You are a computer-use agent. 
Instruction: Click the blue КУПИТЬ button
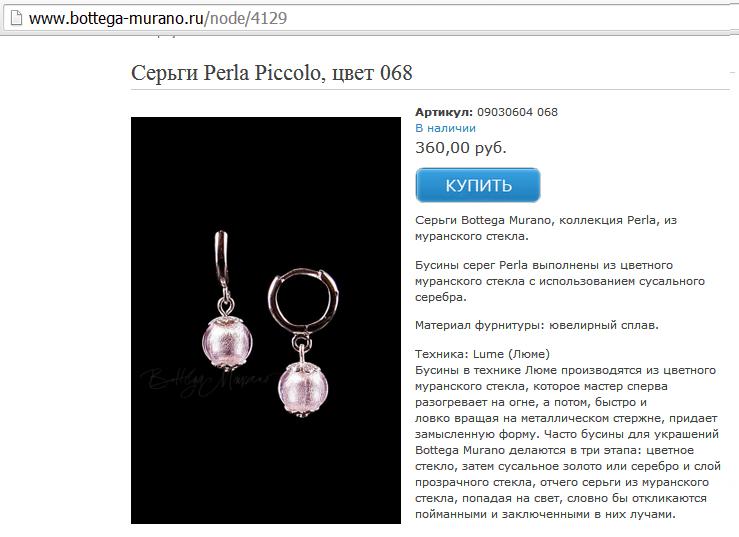click(x=478, y=185)
